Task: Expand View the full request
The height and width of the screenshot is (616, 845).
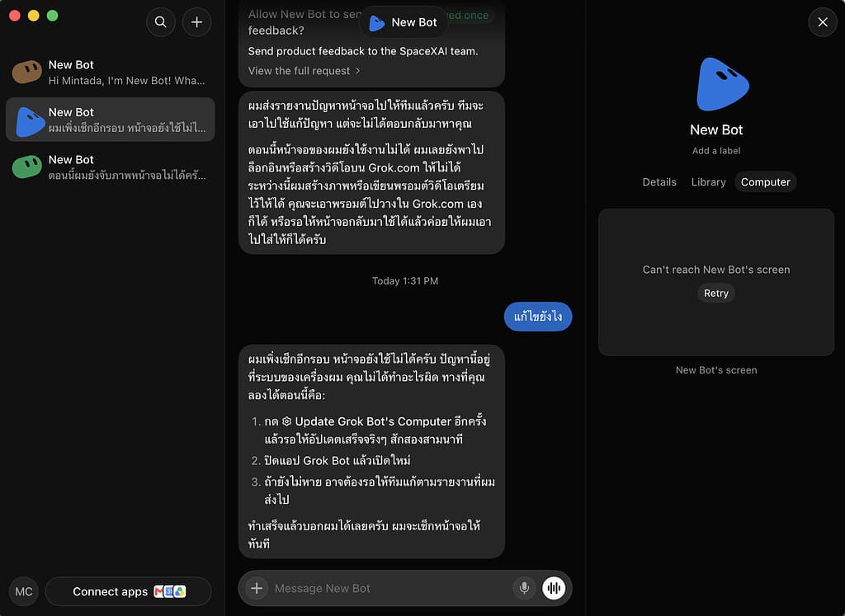Action: 304,71
